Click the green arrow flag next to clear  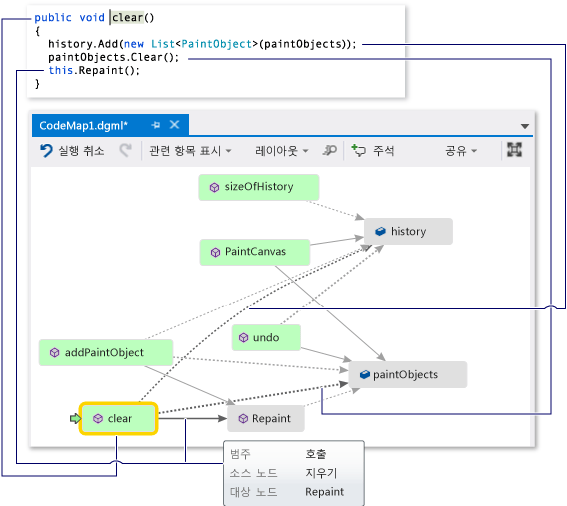75,418
